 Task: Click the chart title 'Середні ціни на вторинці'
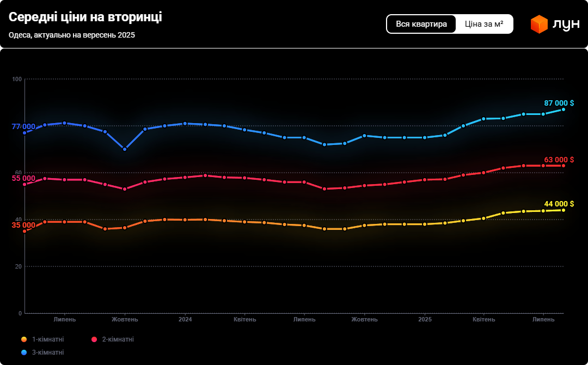[85, 17]
